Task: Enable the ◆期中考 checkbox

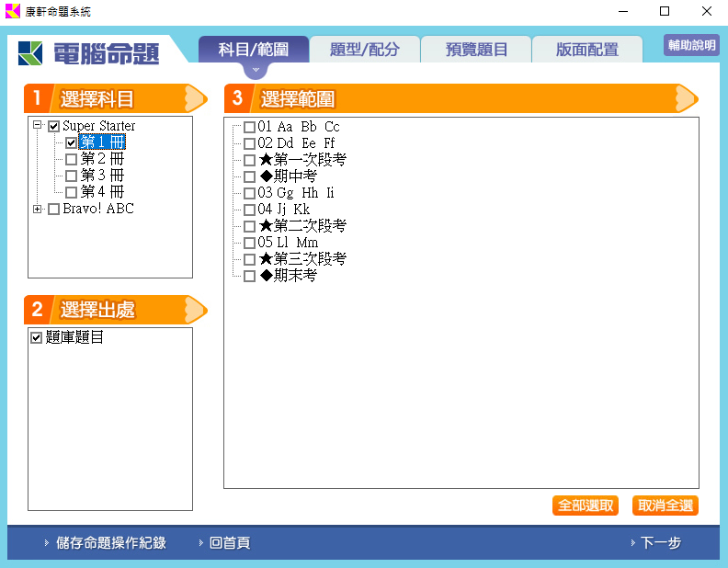Action: pyautogui.click(x=249, y=176)
